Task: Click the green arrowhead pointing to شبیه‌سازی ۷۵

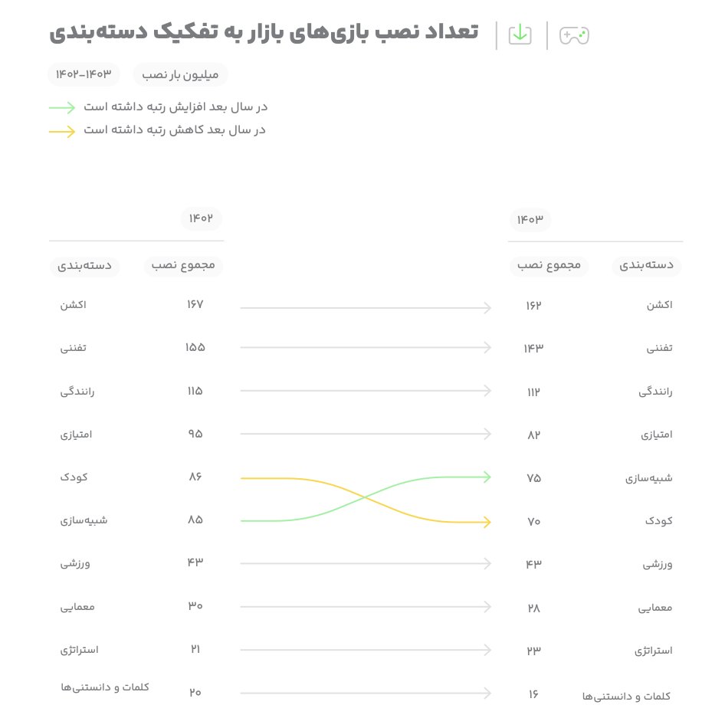Action: (x=487, y=477)
